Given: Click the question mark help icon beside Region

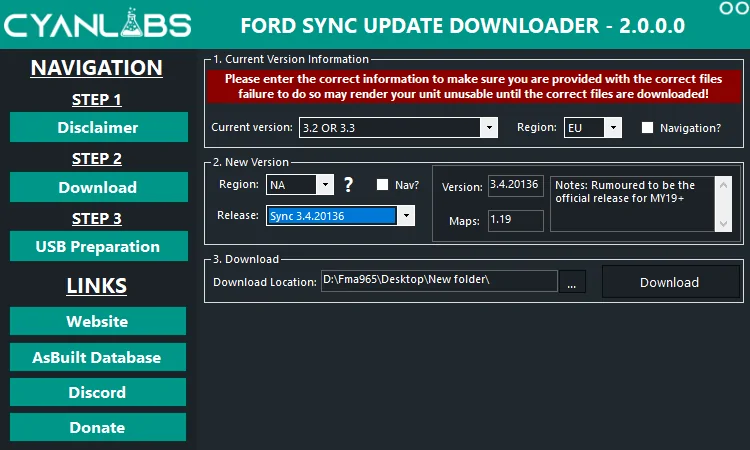Looking at the screenshot, I should click(349, 185).
